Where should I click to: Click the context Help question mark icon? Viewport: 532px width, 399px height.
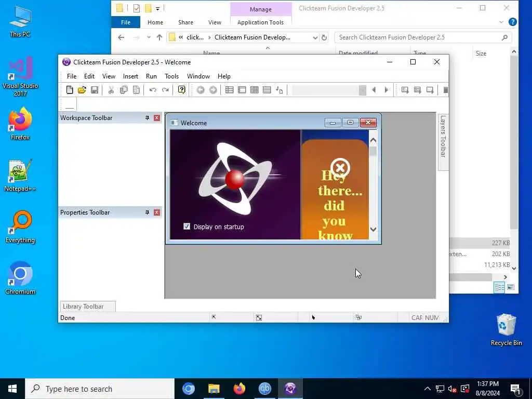click(181, 90)
